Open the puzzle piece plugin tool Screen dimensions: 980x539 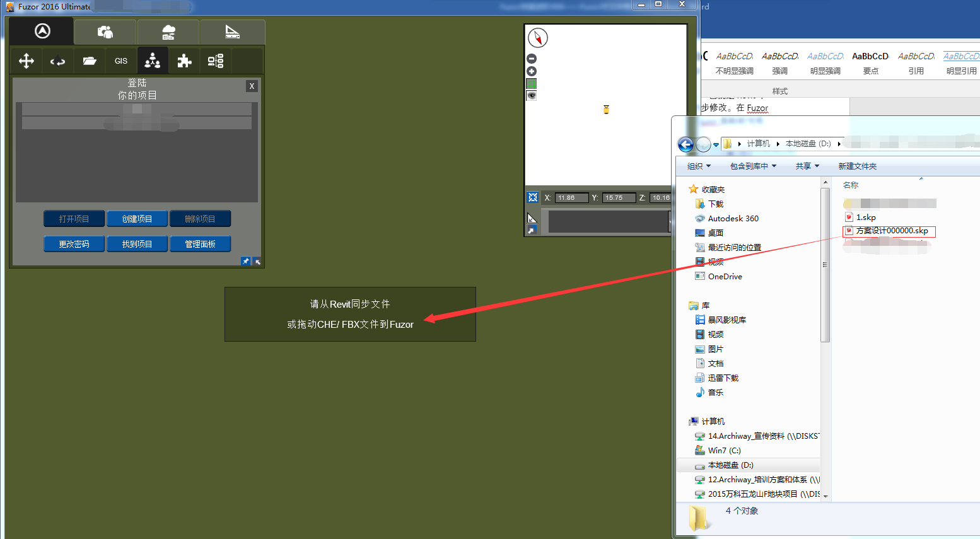coord(184,61)
